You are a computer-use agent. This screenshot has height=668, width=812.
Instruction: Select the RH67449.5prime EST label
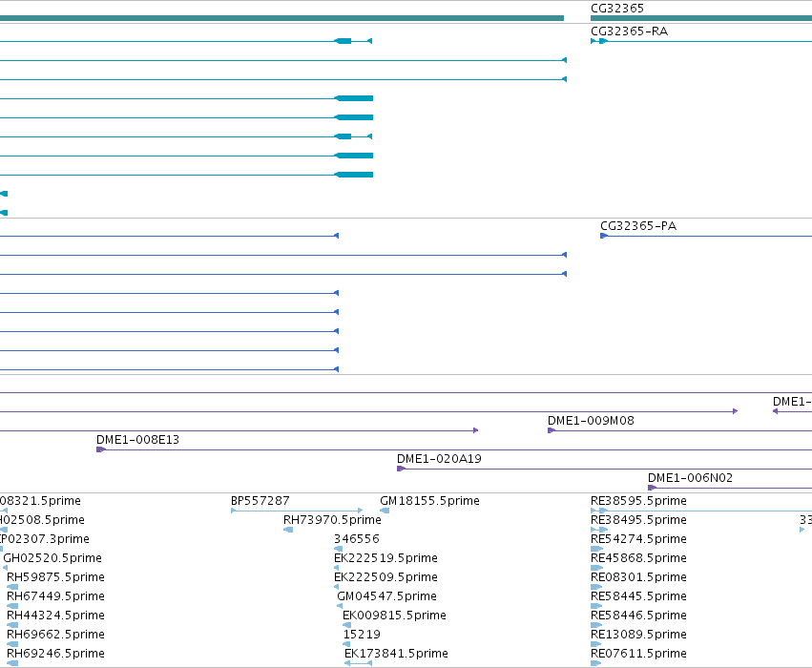tap(55, 596)
